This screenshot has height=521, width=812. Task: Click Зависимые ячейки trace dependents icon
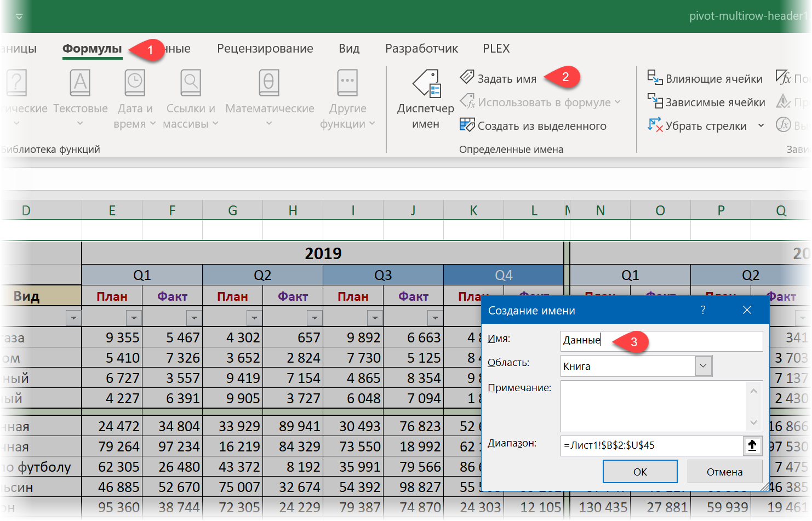(655, 101)
